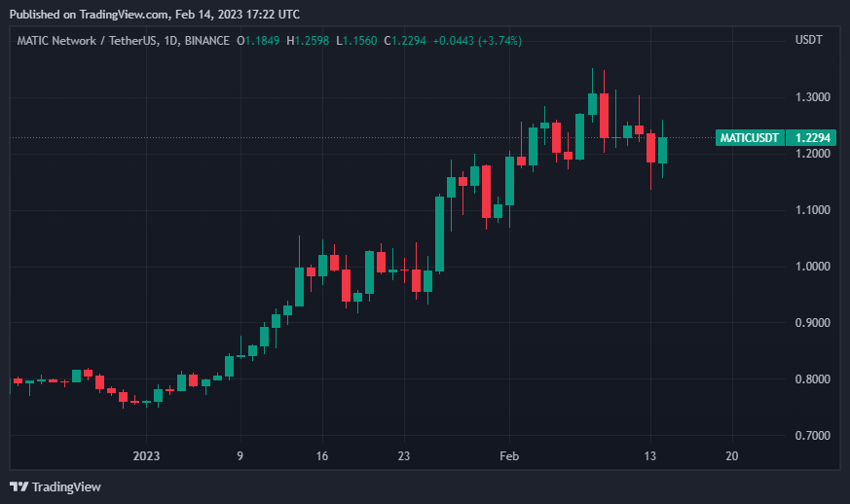Click the 0.7000 price axis label
This screenshot has width=850, height=504.
813,435
